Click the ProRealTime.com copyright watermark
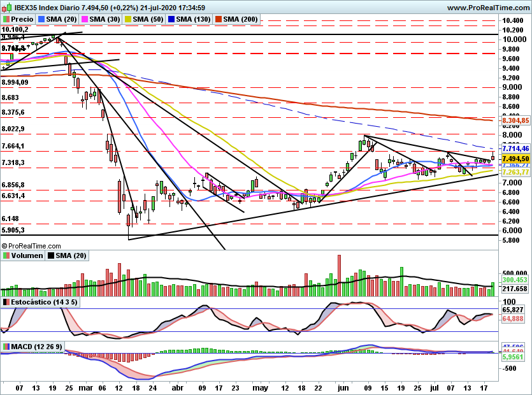532x395 pixels. coord(31,246)
